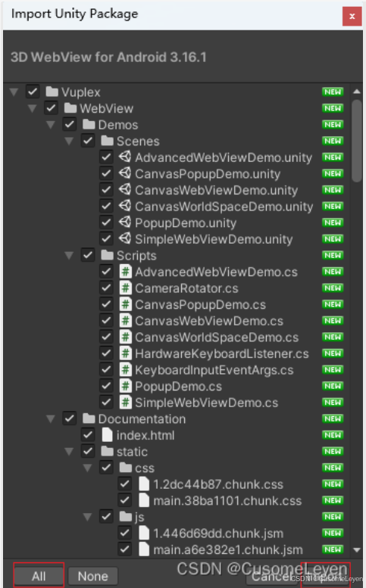Close the Import Unity Package dialog
Image resolution: width=366 pixels, height=588 pixels.
tap(352, 16)
